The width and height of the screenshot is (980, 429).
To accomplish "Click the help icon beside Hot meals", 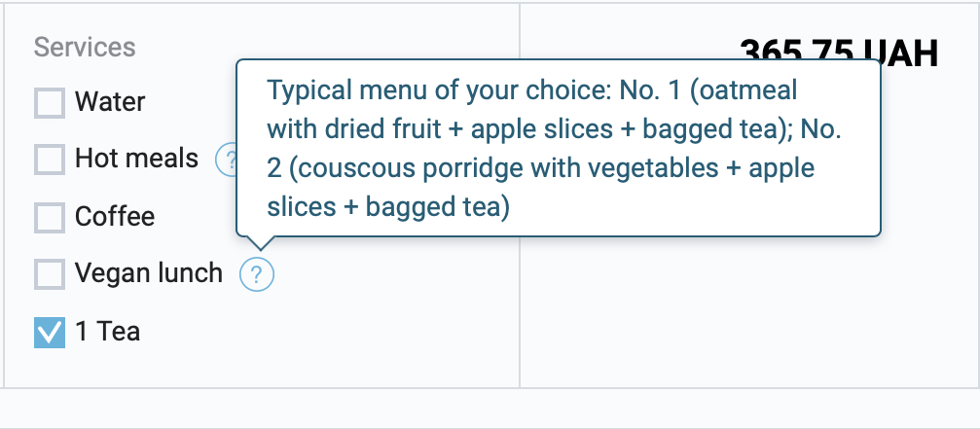I will click(227, 160).
